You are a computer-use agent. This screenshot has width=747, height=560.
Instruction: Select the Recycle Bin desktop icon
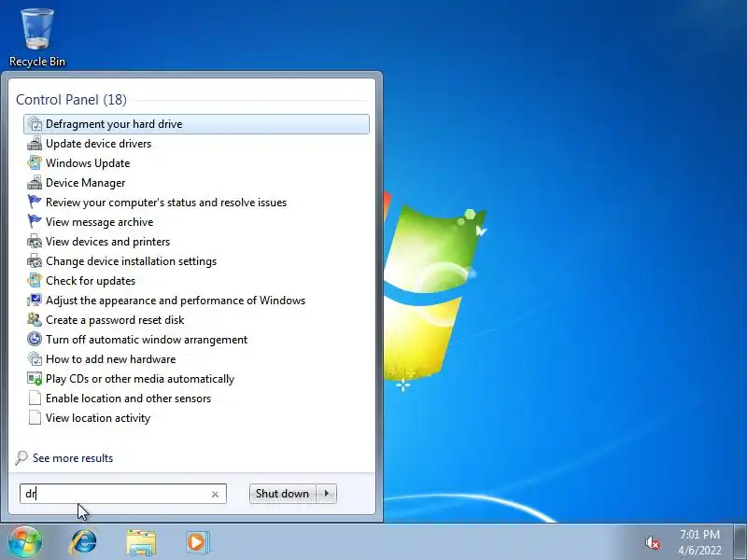(x=37, y=37)
